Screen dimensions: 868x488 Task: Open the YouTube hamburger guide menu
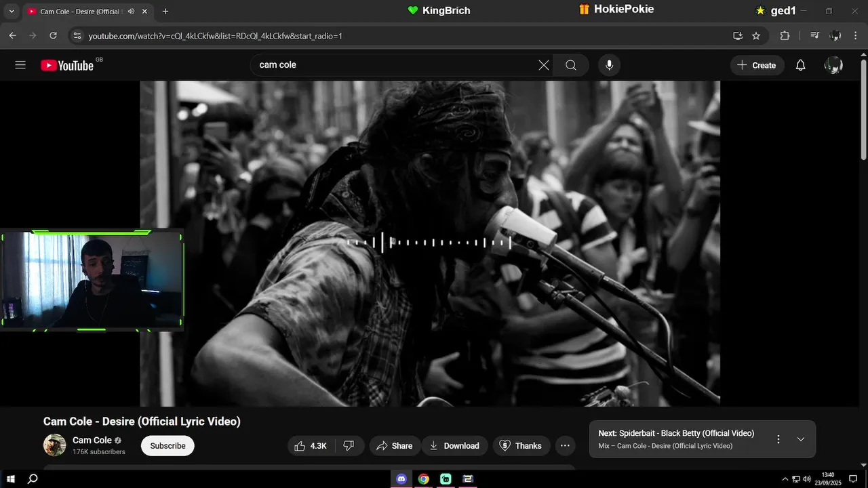(x=20, y=65)
